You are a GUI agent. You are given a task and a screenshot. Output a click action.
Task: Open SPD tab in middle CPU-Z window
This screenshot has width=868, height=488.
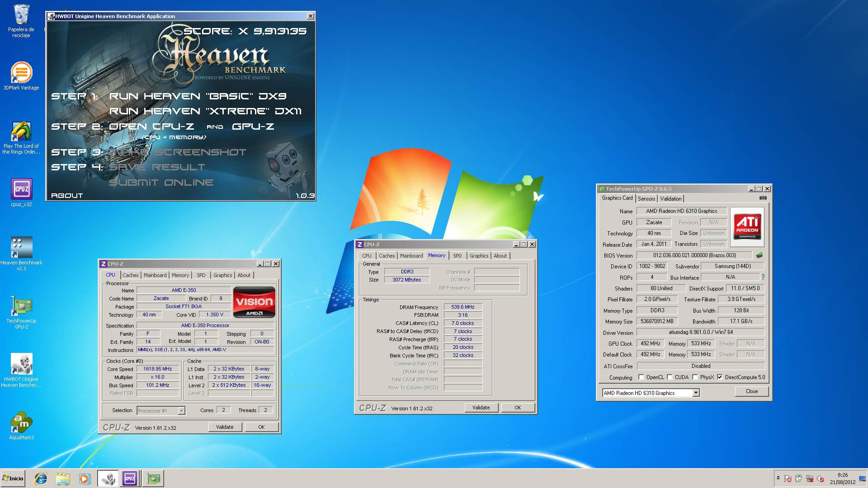click(x=458, y=256)
